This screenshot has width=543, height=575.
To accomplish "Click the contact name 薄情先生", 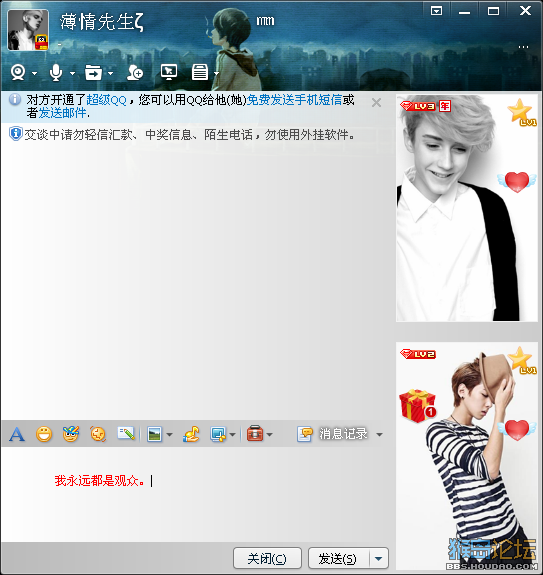I will pyautogui.click(x=102, y=22).
